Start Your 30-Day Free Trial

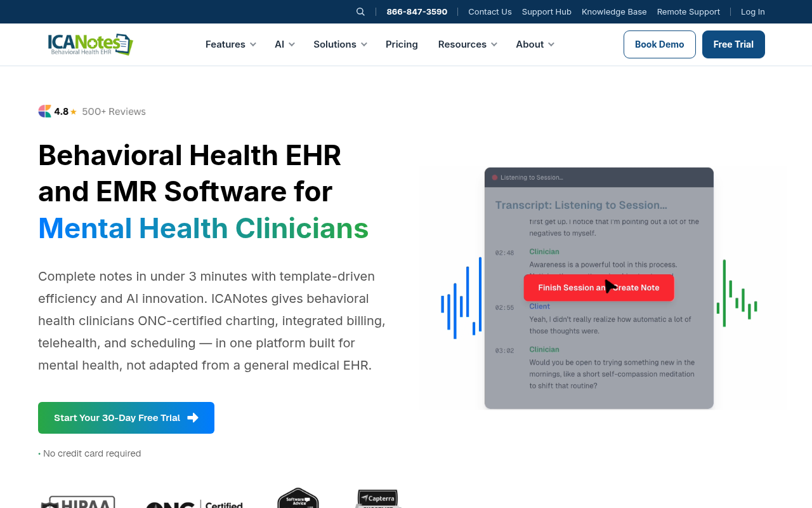point(126,418)
